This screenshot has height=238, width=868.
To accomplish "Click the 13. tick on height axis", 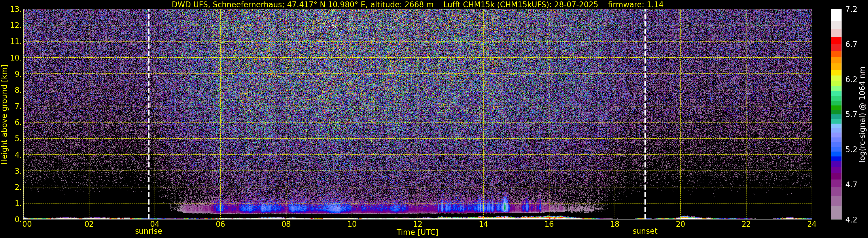I will coord(16,10).
